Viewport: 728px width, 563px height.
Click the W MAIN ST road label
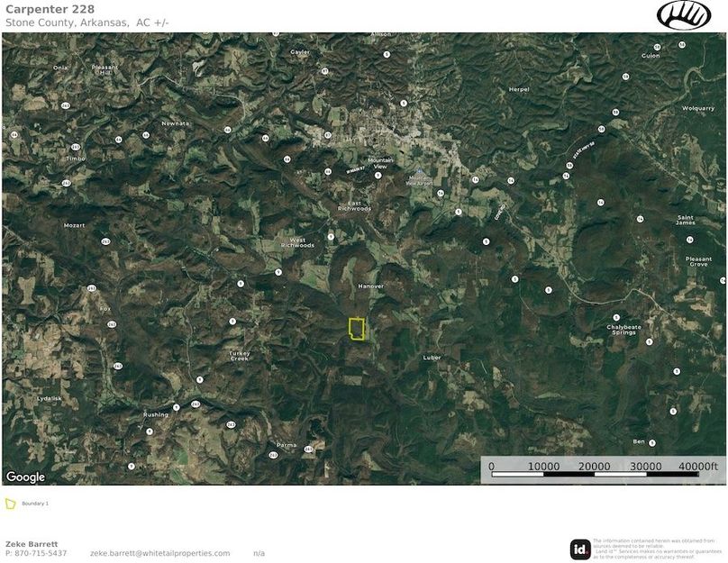356,170
